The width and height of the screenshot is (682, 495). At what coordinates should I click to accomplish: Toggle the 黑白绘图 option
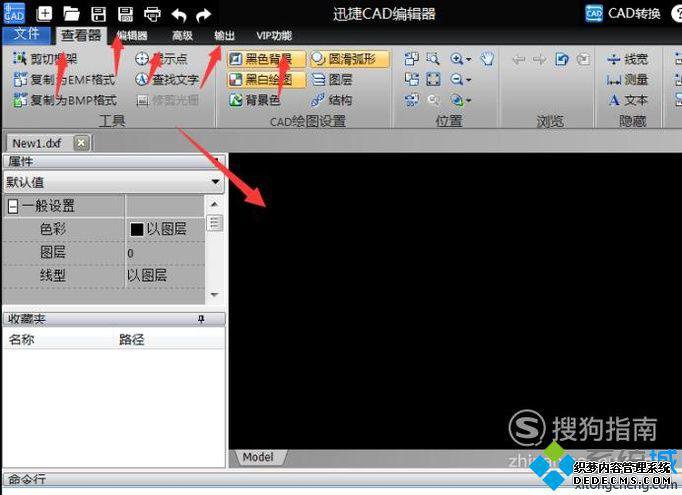coord(266,80)
